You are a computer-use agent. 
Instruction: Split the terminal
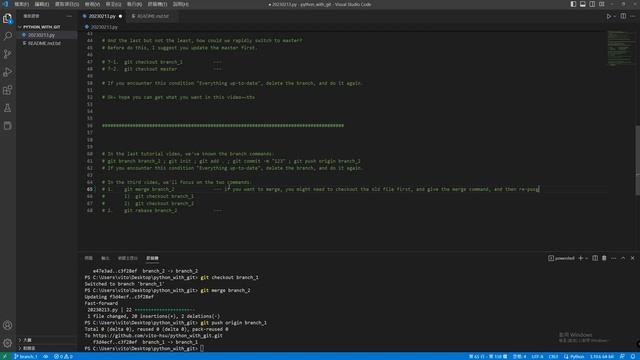595,258
